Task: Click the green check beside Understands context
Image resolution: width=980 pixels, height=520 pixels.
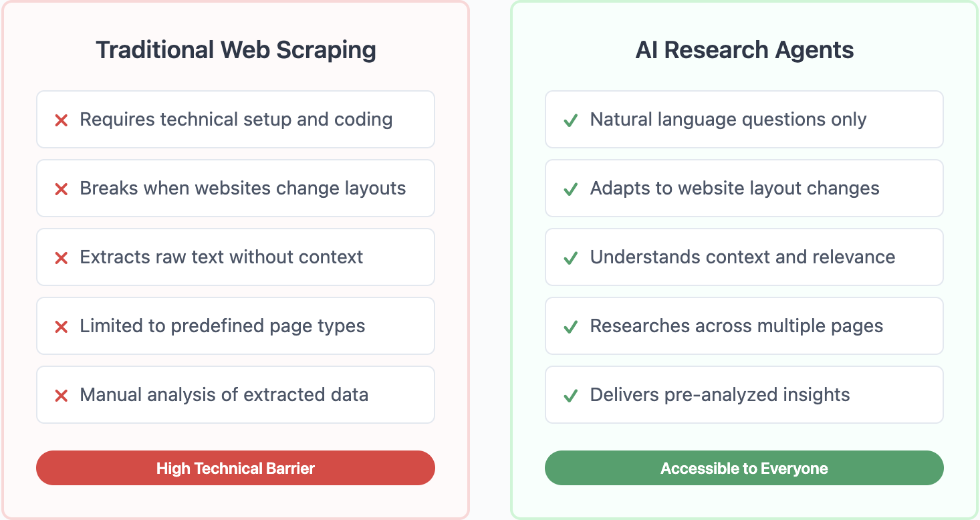Action: 571,258
